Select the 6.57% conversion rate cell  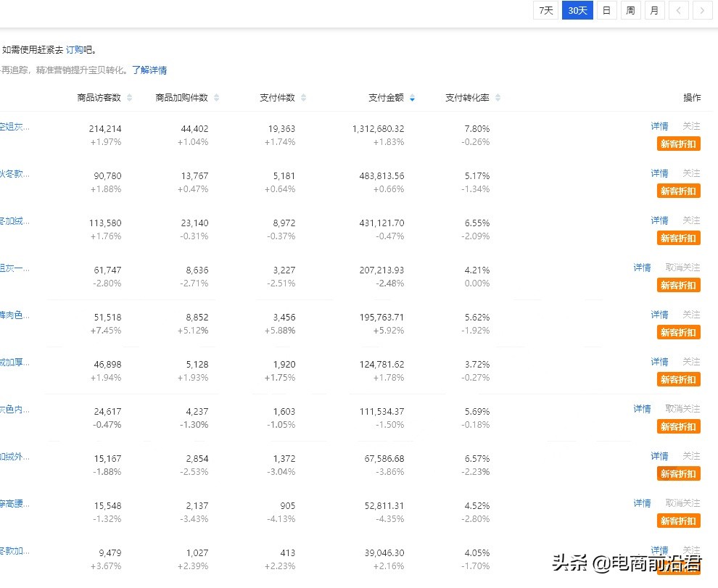point(477,458)
